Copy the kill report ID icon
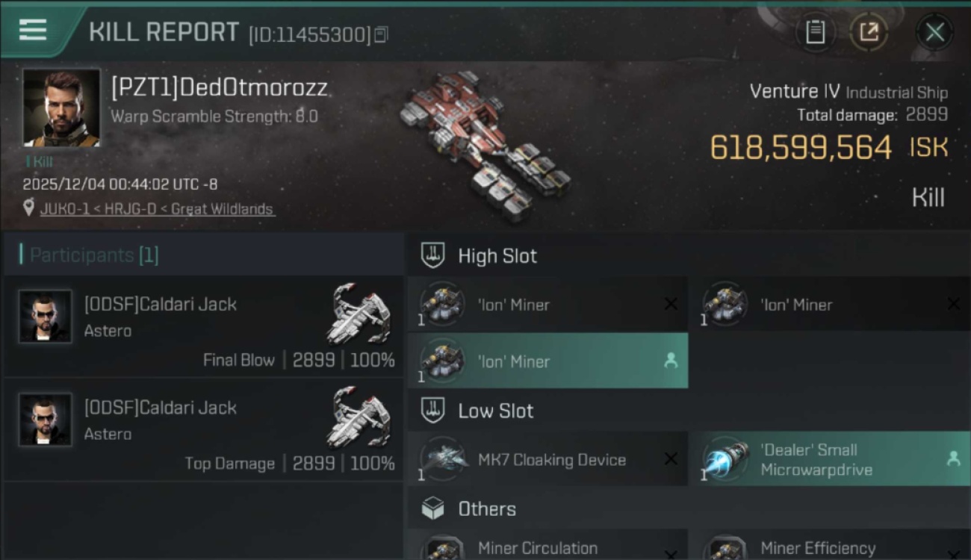 381,34
